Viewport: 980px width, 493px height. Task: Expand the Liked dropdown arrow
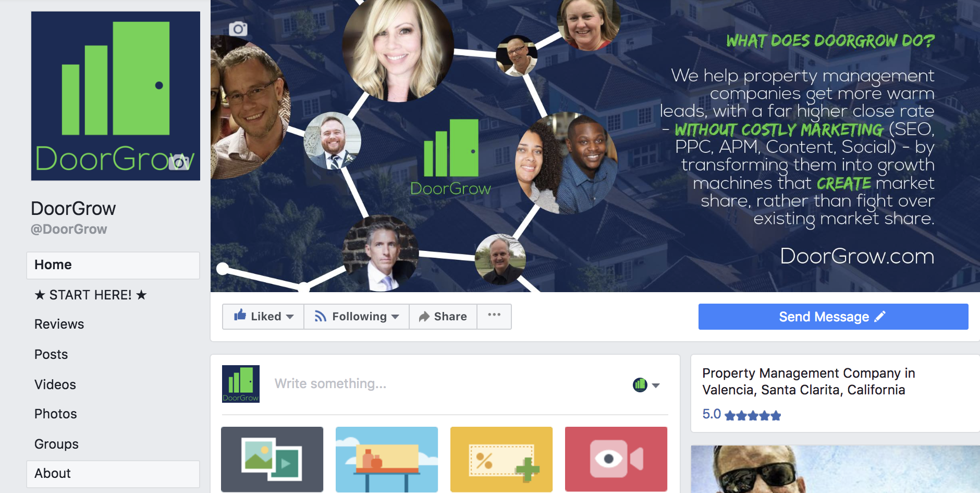[x=290, y=317]
